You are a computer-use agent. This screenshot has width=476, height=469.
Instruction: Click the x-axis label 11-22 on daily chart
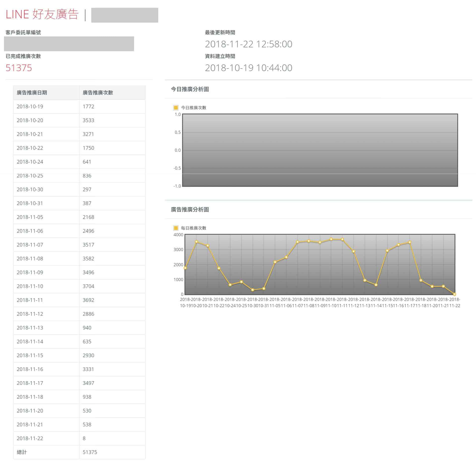tap(455, 306)
